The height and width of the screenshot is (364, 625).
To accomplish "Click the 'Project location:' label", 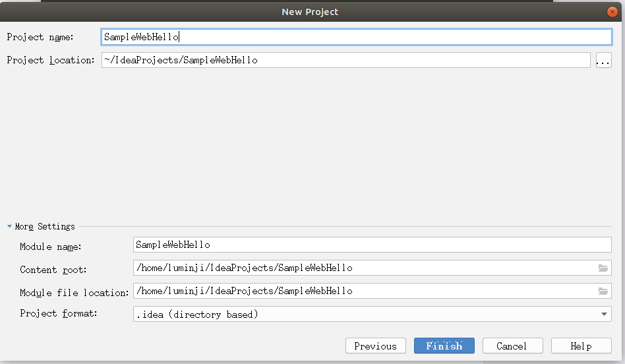I will (x=51, y=60).
